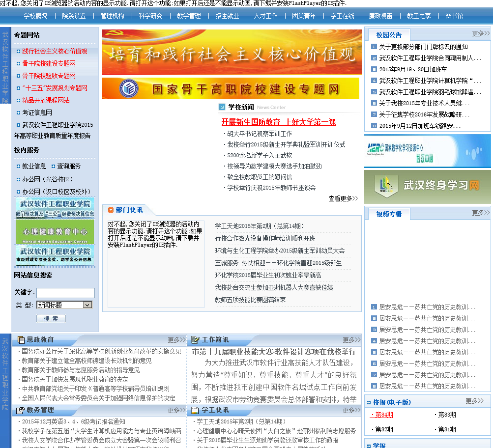Open 考证信息网 link
The width and height of the screenshot is (493, 448).
click(x=37, y=112)
